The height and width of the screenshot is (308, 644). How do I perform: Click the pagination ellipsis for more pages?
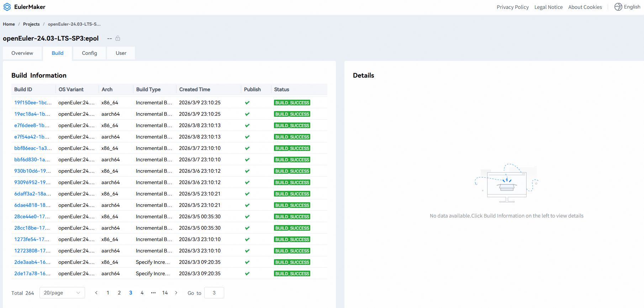point(153,293)
